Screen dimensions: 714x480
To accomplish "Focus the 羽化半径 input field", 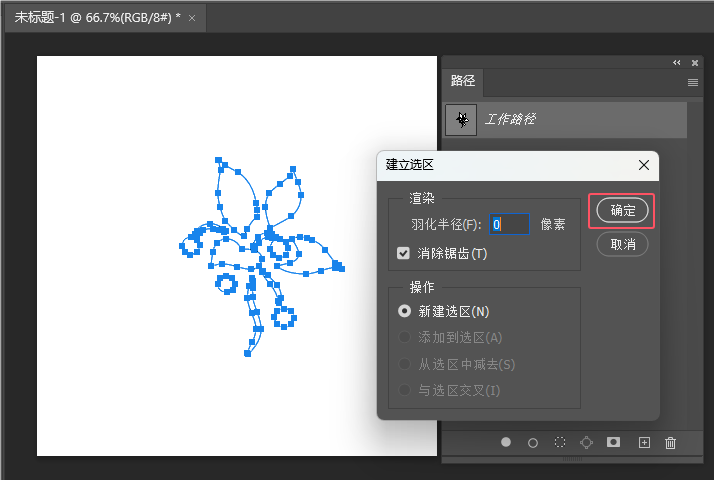I will coord(509,224).
